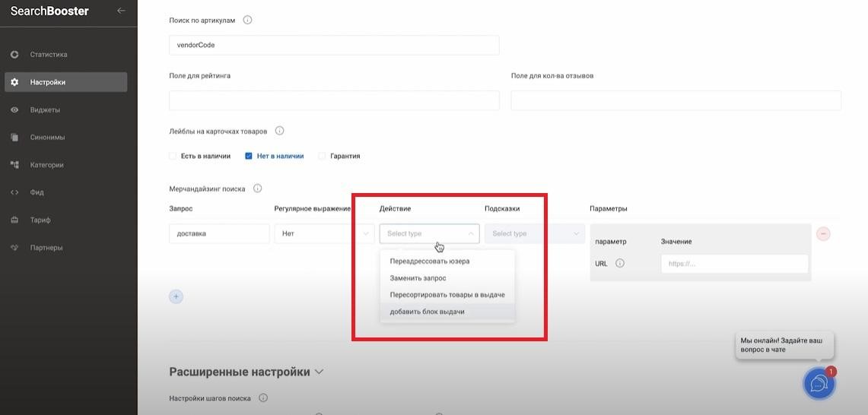Image resolution: width=868 pixels, height=415 pixels.
Task: Open the online chat bubble icon
Action: tap(819, 383)
